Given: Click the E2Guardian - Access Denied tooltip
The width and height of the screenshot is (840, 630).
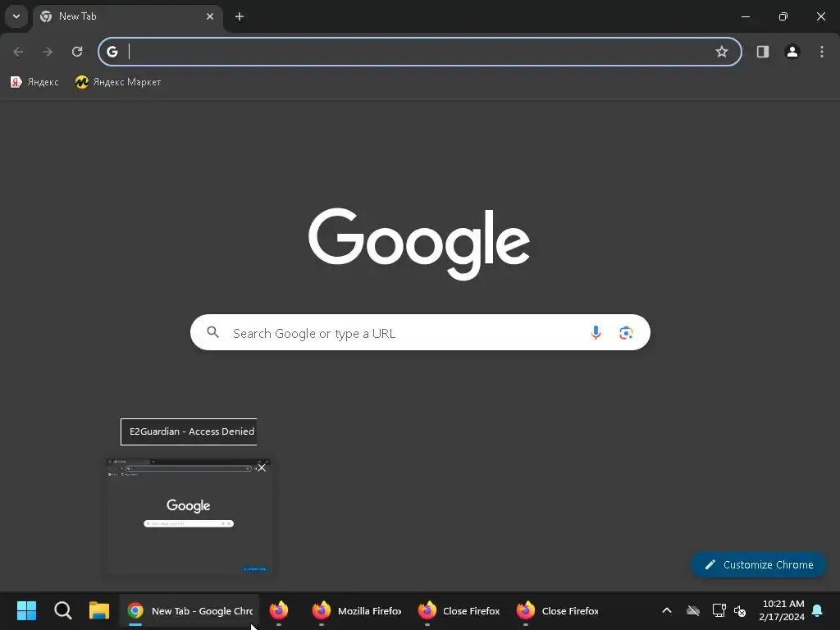Looking at the screenshot, I should point(189,431).
